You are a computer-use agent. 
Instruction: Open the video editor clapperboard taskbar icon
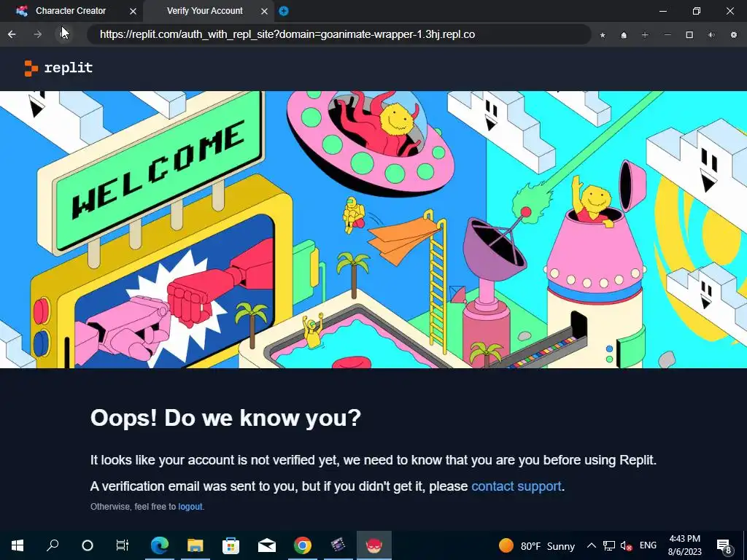click(x=338, y=545)
